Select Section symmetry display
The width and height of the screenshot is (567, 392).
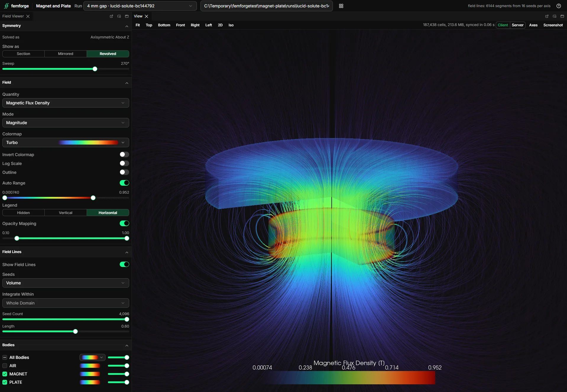tap(23, 54)
